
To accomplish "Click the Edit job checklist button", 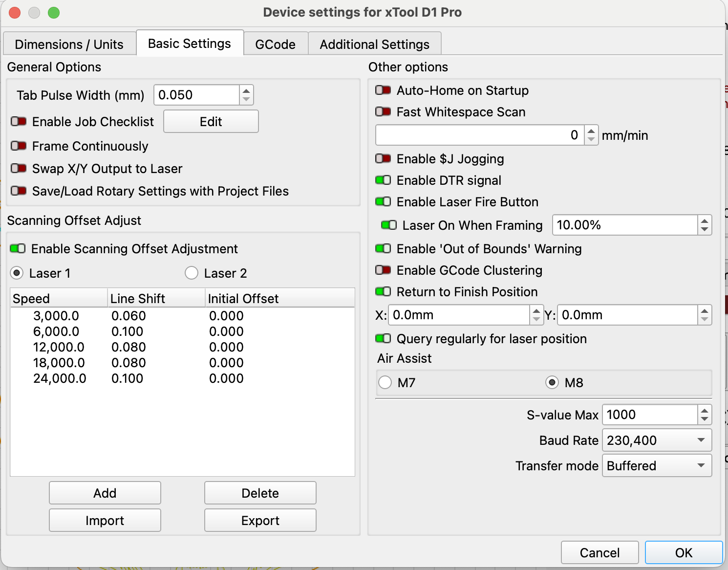I will (211, 121).
